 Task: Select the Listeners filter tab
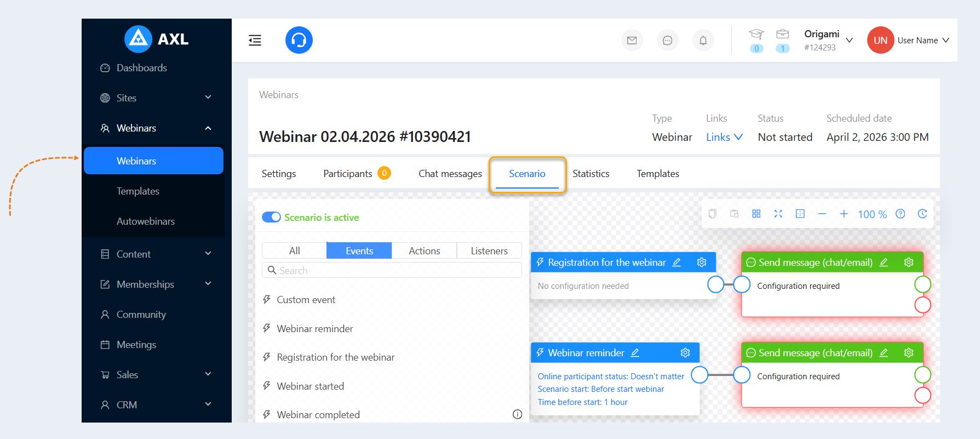(489, 250)
